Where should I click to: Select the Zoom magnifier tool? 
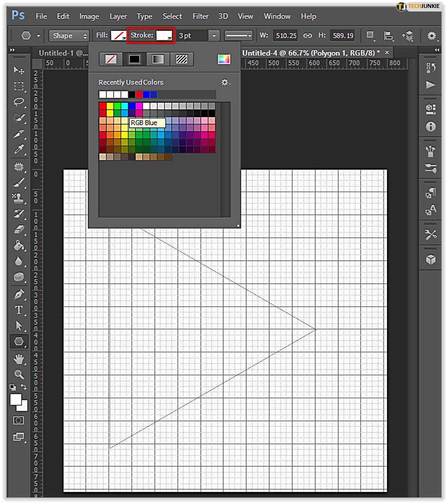(x=18, y=374)
